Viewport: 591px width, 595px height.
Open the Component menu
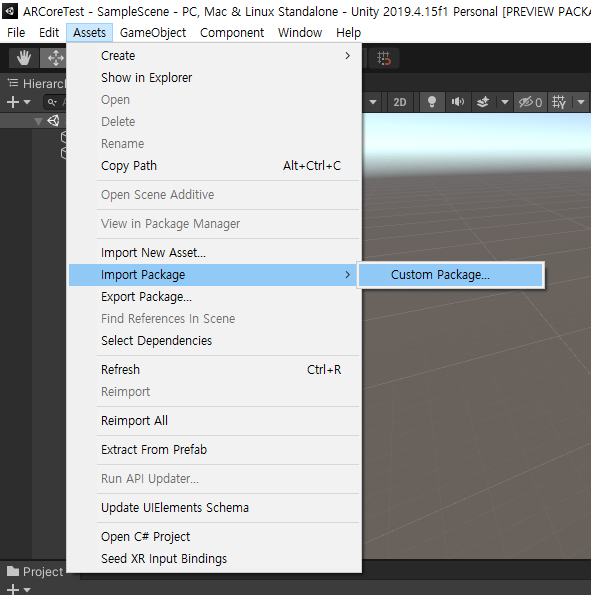pyautogui.click(x=232, y=33)
